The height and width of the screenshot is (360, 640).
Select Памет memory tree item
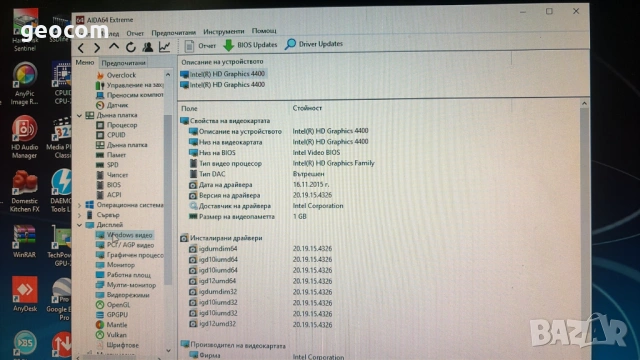(x=111, y=155)
